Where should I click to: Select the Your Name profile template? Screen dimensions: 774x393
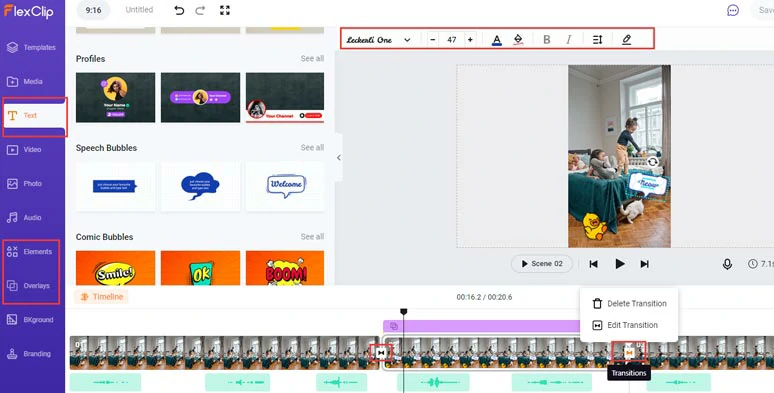(x=116, y=97)
